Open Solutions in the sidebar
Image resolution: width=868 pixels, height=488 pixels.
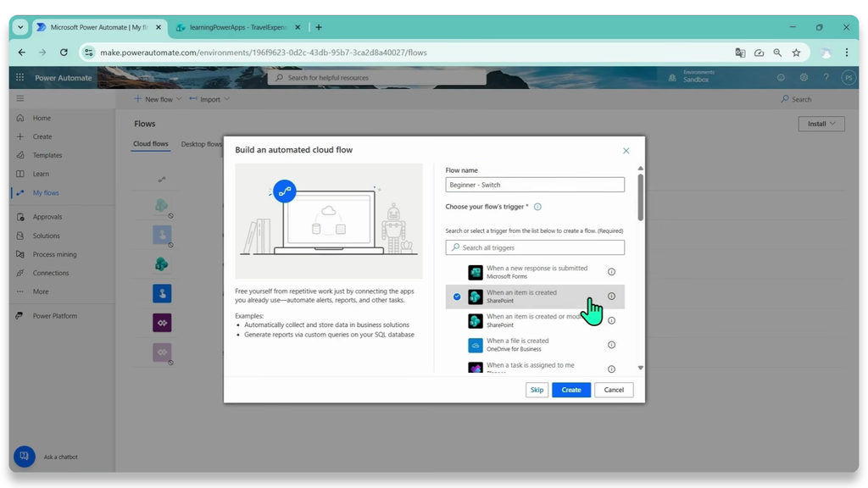46,236
